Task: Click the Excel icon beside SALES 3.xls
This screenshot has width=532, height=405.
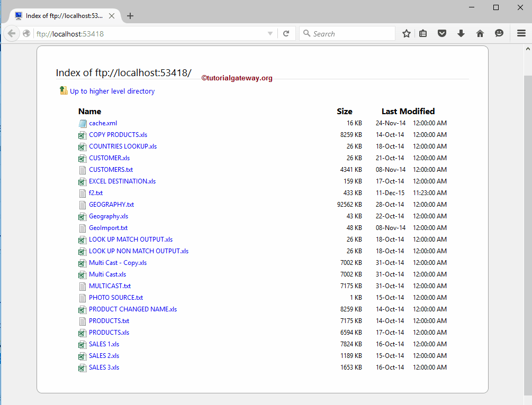Action: (82, 368)
